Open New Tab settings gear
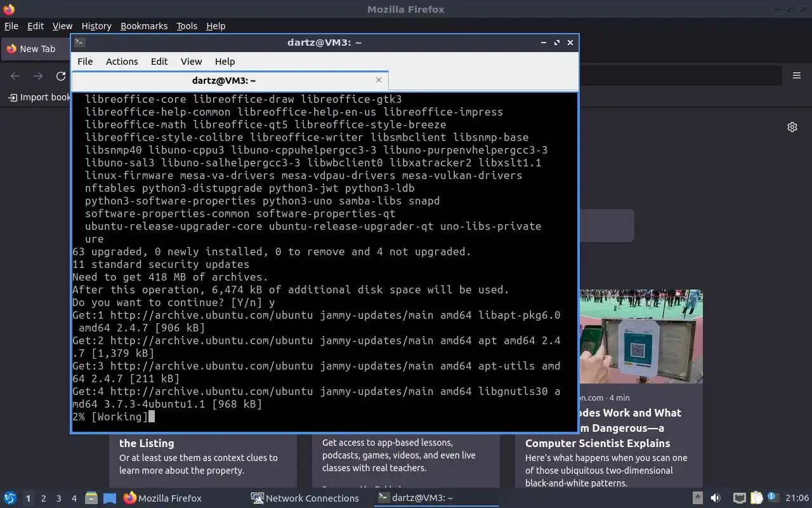 (792, 127)
